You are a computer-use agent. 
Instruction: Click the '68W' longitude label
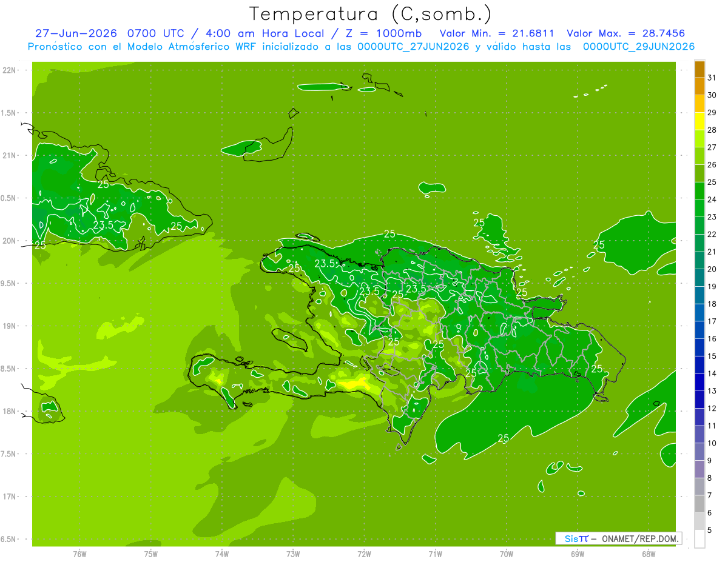tap(649, 554)
